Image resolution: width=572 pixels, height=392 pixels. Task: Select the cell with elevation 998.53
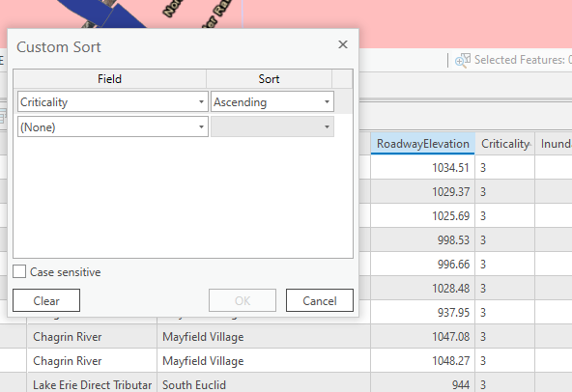pos(423,240)
